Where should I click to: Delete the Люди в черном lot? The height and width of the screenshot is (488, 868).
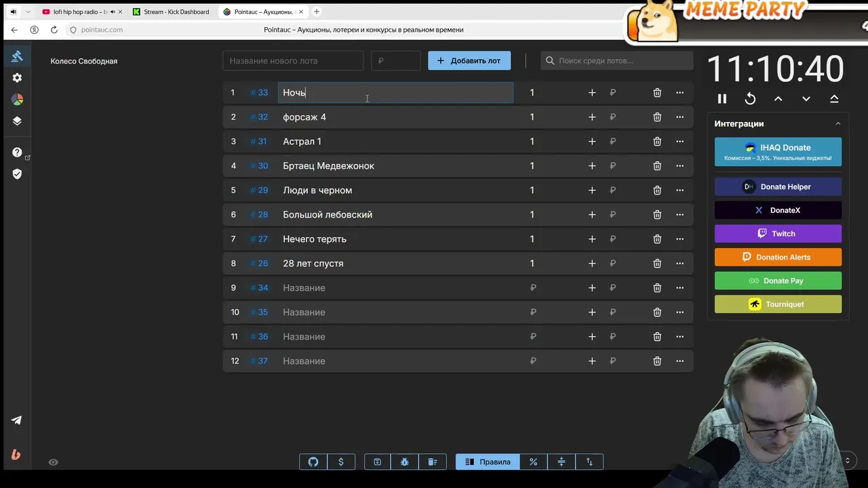pyautogui.click(x=657, y=190)
